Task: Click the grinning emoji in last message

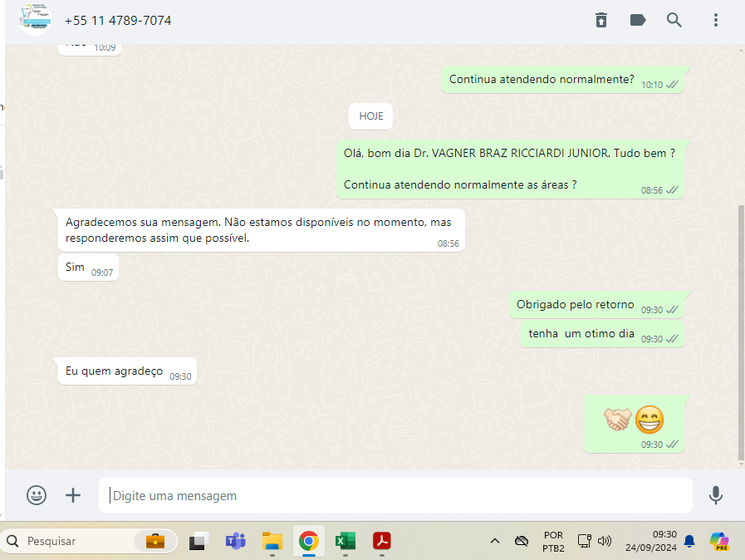Action: point(649,420)
